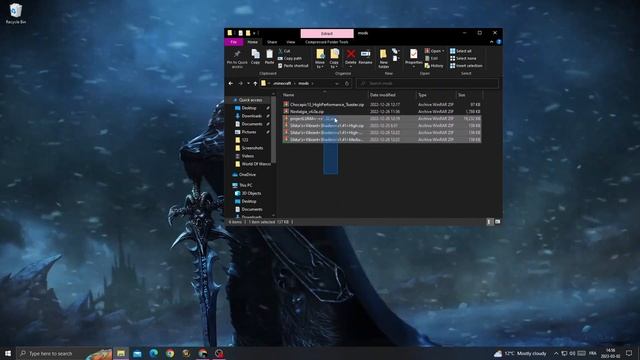640x360 pixels.
Task: Go up one folder level
Action: coord(256,84)
